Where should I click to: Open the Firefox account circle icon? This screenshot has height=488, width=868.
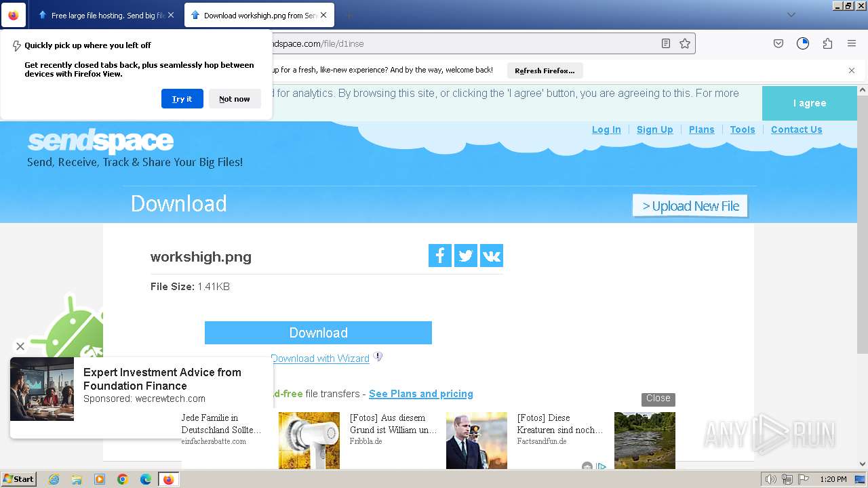(x=803, y=43)
